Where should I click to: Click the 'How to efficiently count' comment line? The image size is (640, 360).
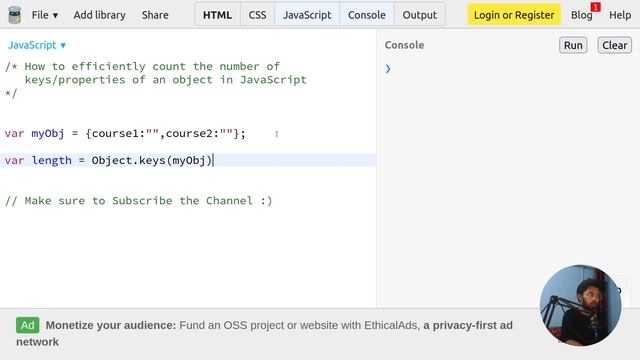(x=142, y=66)
